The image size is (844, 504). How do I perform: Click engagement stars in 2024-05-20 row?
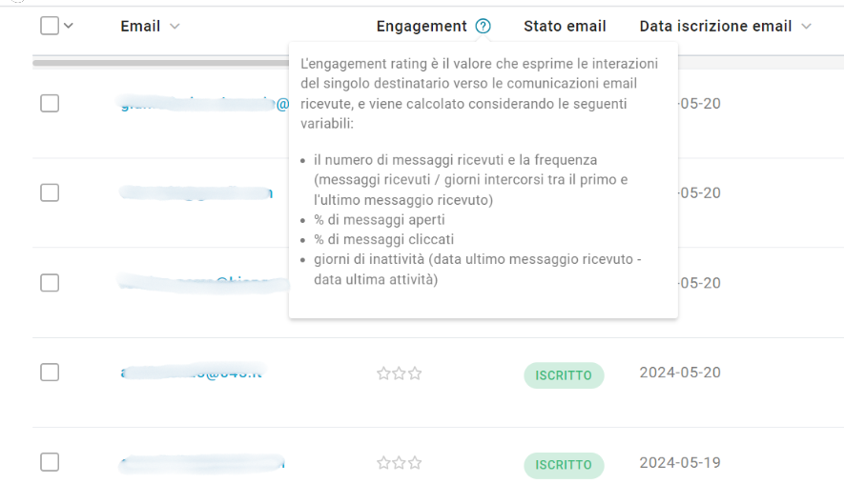tap(399, 373)
